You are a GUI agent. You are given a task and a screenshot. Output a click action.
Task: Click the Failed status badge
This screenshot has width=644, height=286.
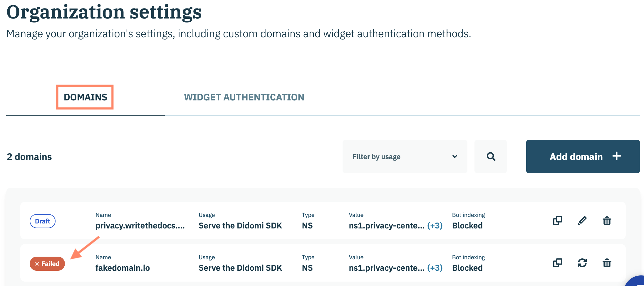47,264
